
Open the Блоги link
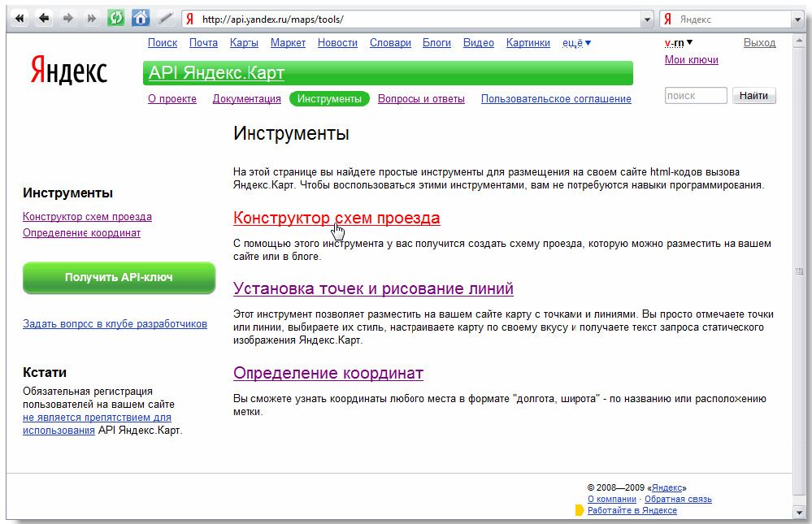436,43
